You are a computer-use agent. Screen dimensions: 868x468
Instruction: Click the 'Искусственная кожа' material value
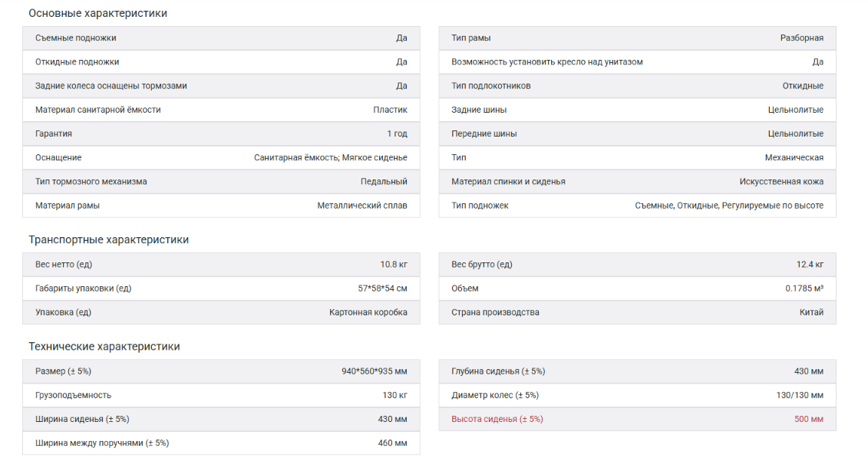tap(781, 181)
